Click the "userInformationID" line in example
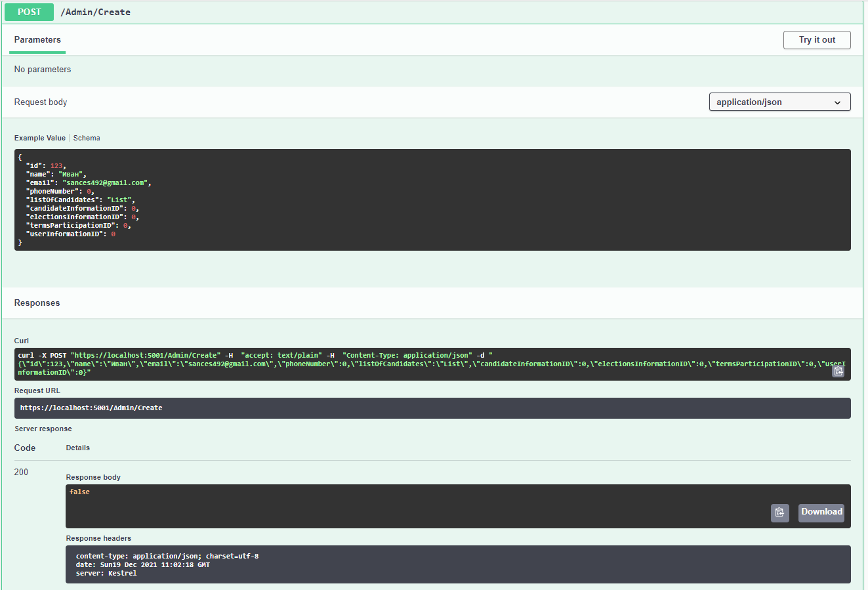This screenshot has height=590, width=868. coord(70,234)
